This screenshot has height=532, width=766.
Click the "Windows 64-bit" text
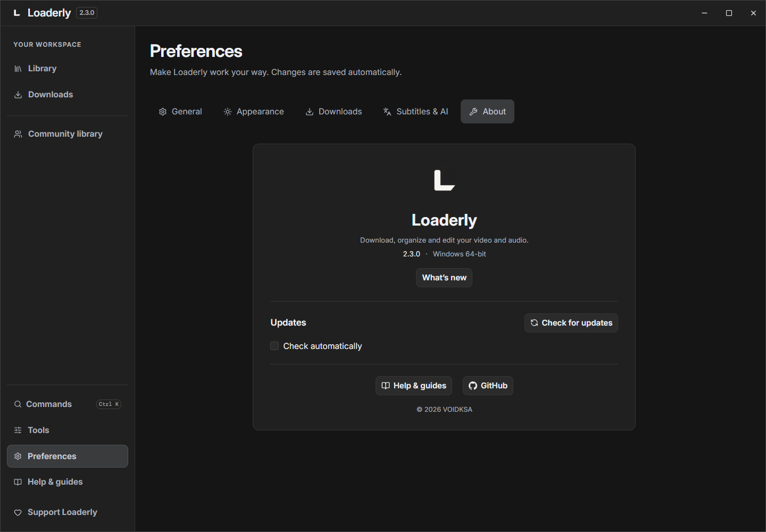(460, 254)
